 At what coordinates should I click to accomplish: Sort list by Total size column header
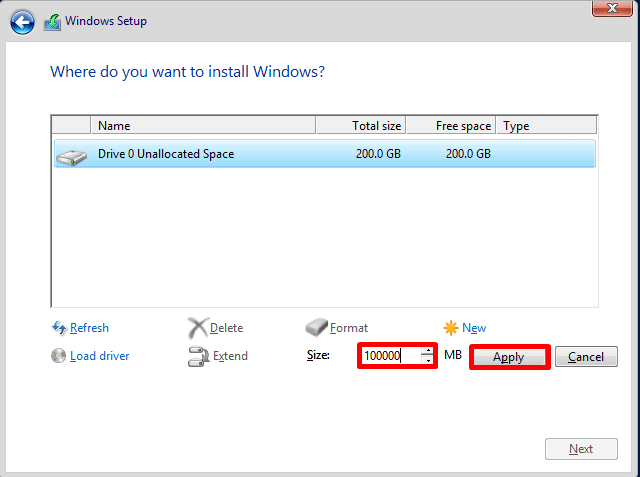tap(361, 126)
